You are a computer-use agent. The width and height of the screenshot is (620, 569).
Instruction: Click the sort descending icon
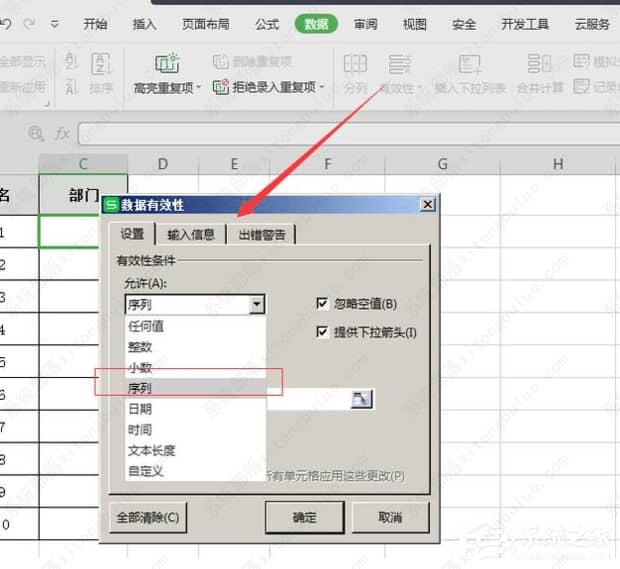(71, 87)
